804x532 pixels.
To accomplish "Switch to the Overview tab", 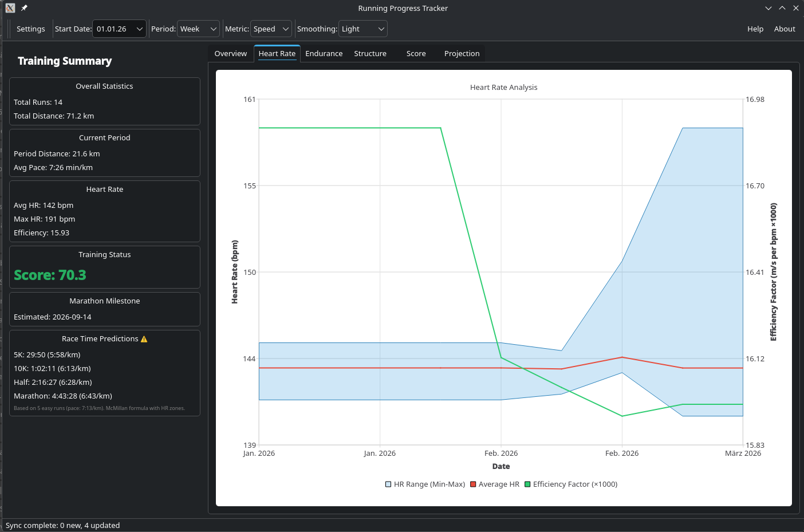I will click(x=230, y=53).
